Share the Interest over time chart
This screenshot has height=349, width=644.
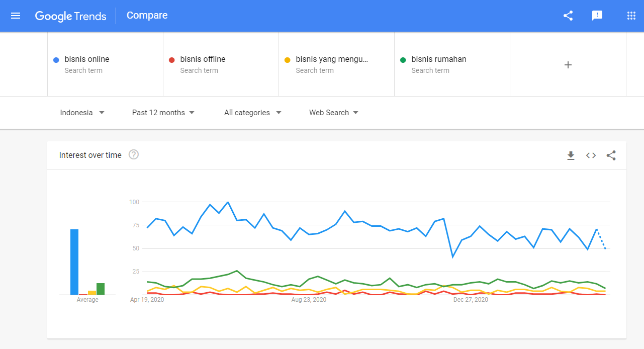[611, 155]
